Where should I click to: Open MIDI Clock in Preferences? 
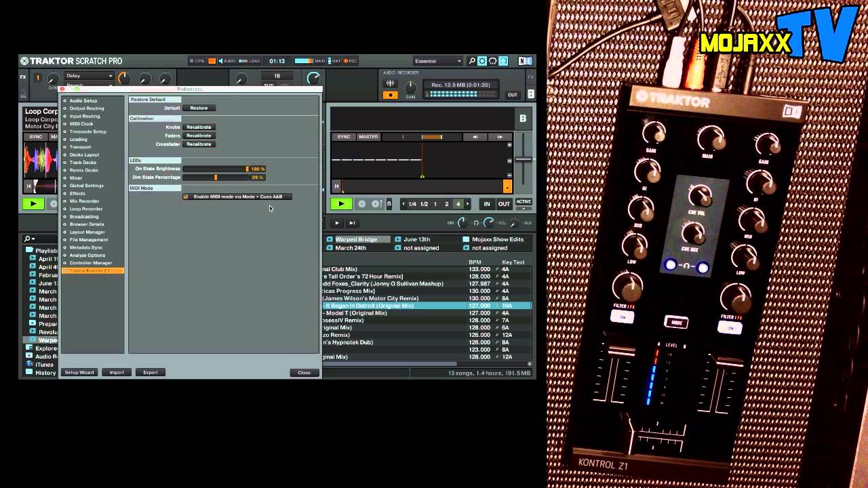point(81,124)
